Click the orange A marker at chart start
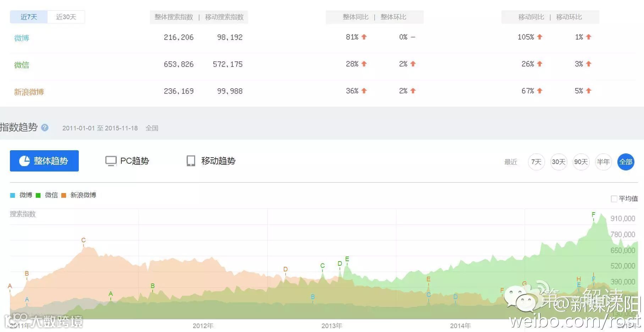Viewport: 644px width, 332px height. click(10, 286)
